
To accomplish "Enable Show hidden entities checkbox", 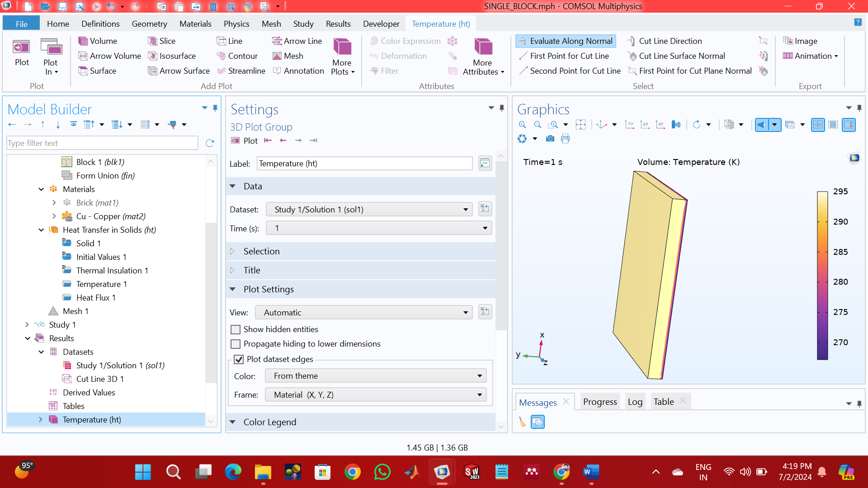I will (236, 329).
